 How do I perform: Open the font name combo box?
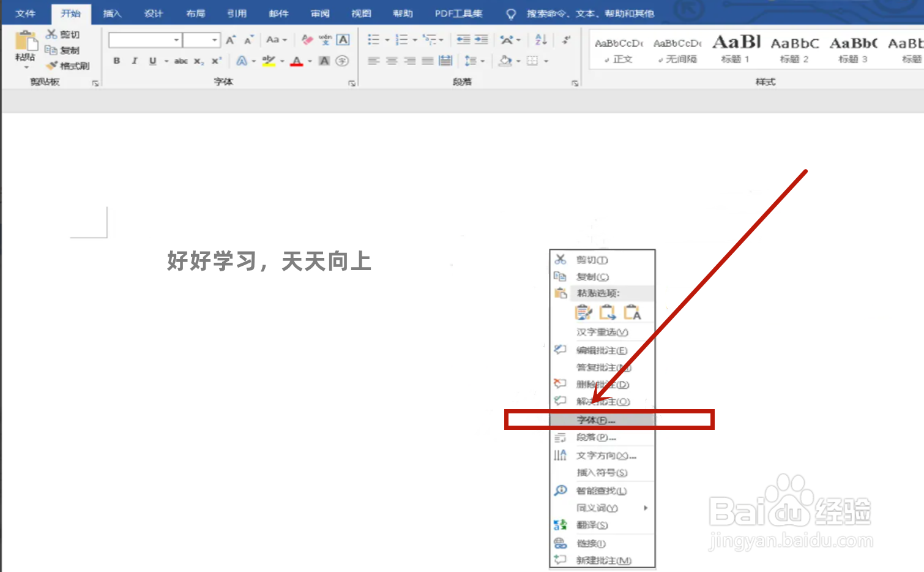(x=146, y=40)
